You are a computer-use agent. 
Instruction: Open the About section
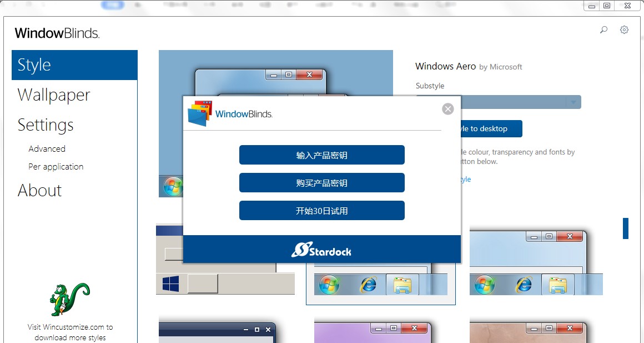39,191
